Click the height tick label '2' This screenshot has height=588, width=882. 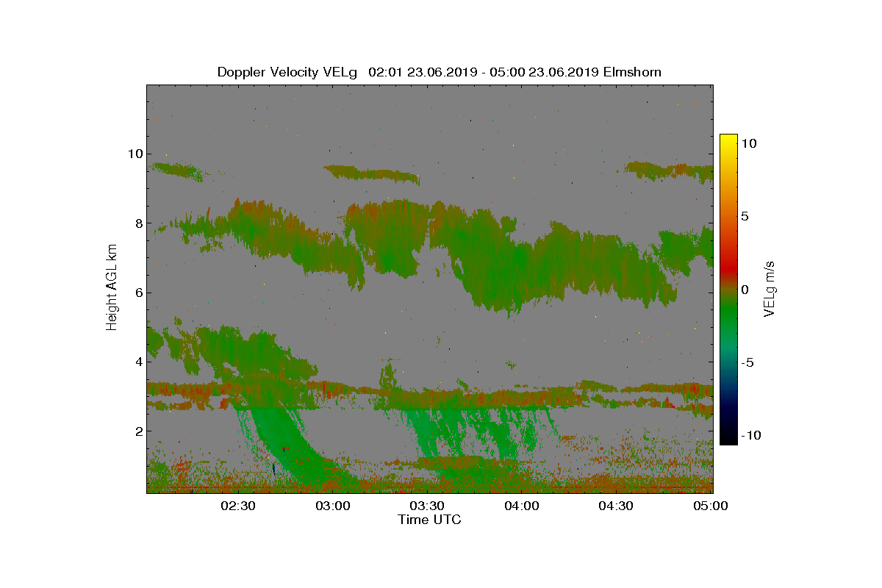click(138, 431)
